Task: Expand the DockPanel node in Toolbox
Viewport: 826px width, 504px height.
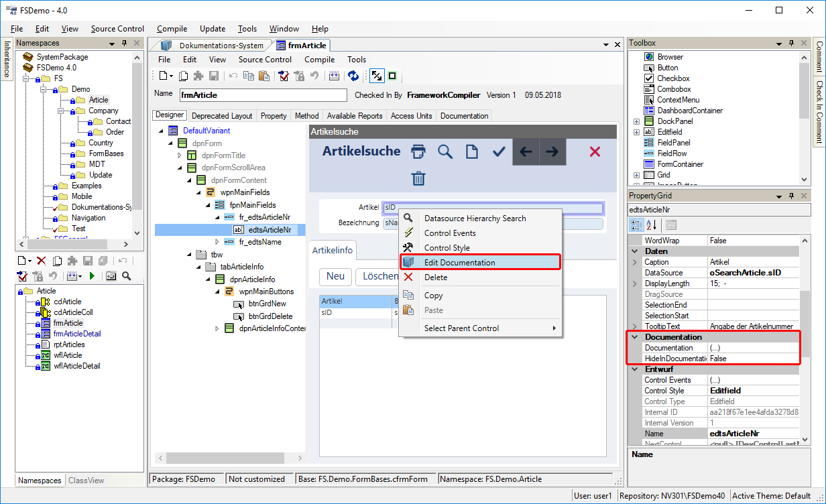Action: [636, 121]
